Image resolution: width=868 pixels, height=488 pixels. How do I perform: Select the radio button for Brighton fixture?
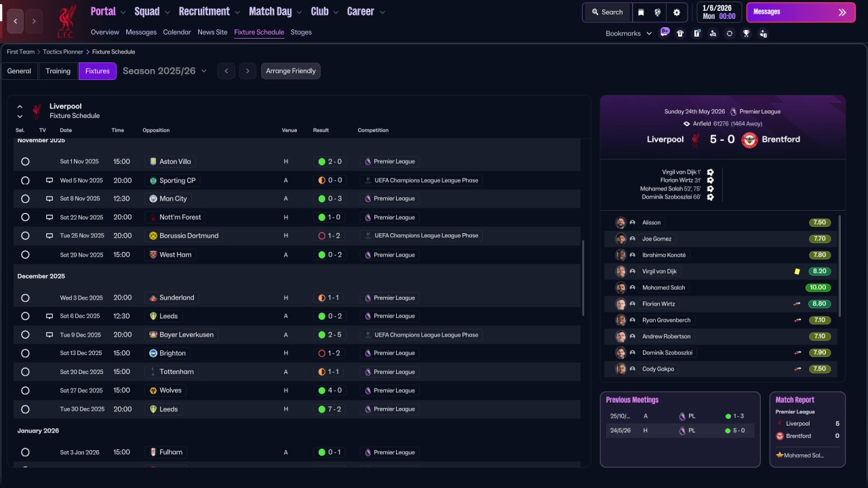(25, 354)
